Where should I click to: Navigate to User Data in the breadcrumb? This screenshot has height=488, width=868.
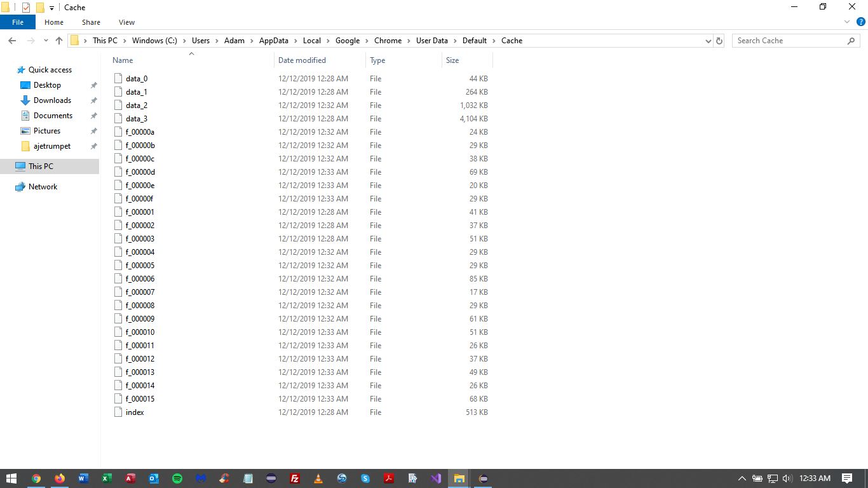click(432, 41)
